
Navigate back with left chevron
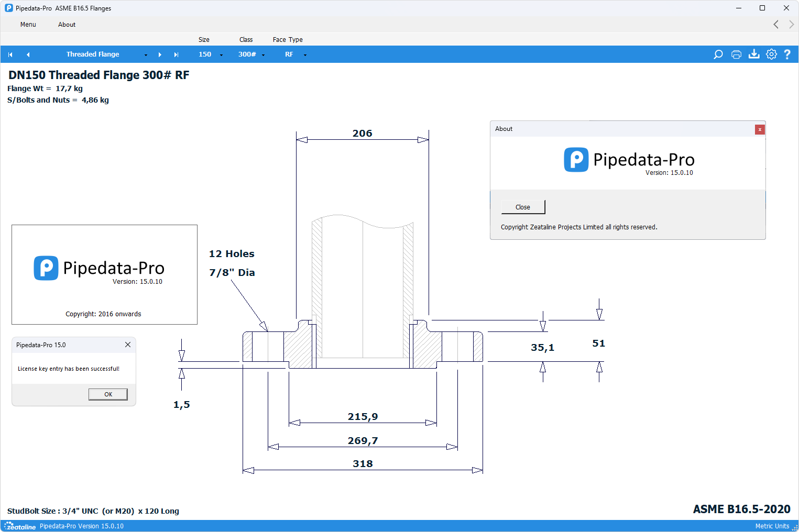click(x=776, y=24)
